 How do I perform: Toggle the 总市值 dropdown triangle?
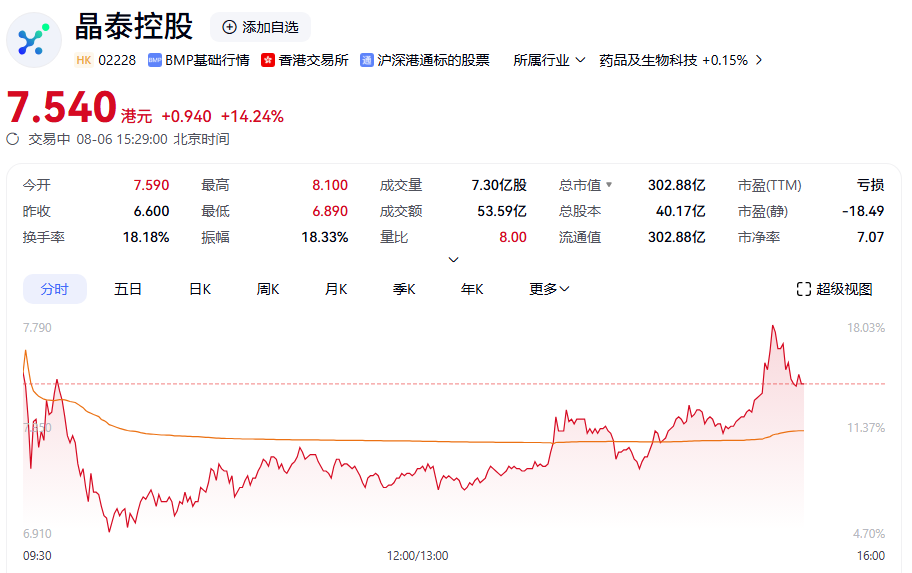pyautogui.click(x=609, y=185)
